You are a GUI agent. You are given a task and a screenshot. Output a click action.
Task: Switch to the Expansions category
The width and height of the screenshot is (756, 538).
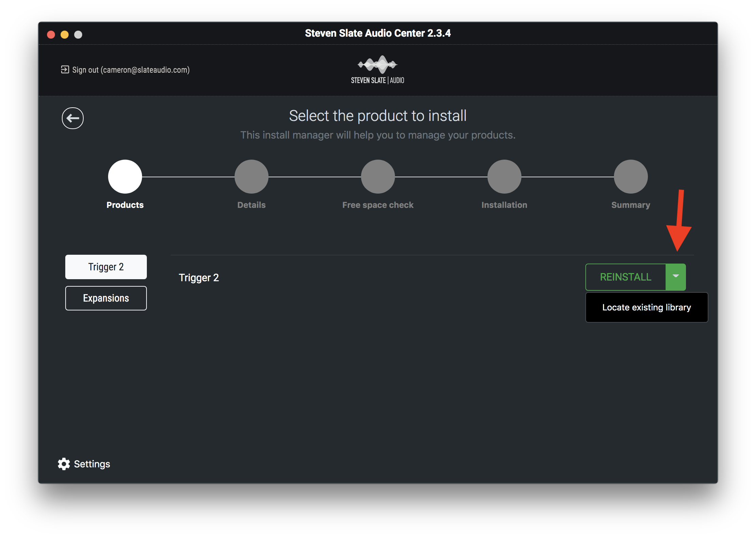(x=106, y=298)
